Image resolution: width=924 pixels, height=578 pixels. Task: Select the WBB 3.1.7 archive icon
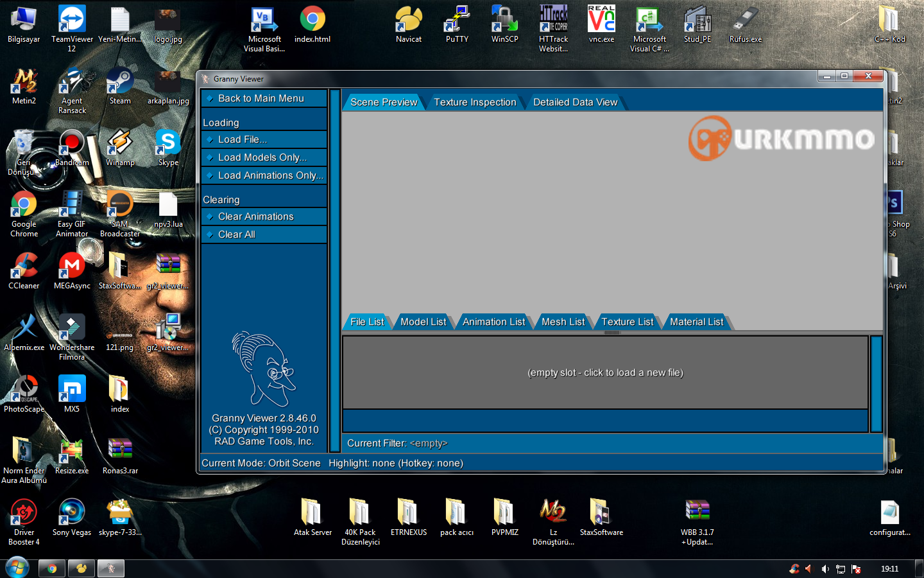pos(697,522)
